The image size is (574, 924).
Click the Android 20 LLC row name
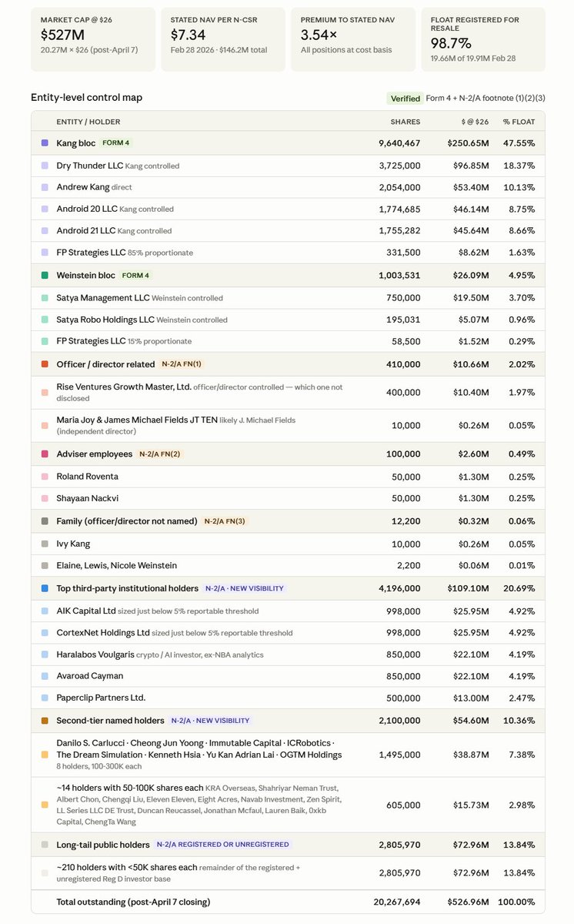pyautogui.click(x=86, y=209)
